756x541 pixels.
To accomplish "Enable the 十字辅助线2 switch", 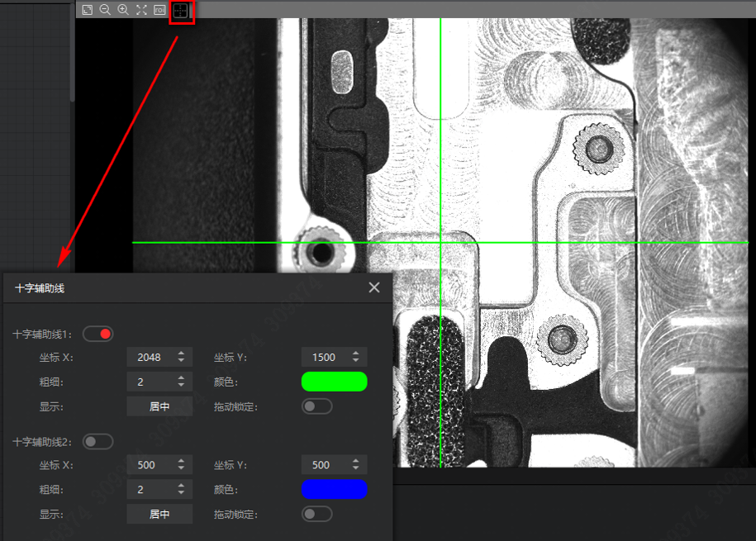I will click(x=97, y=441).
